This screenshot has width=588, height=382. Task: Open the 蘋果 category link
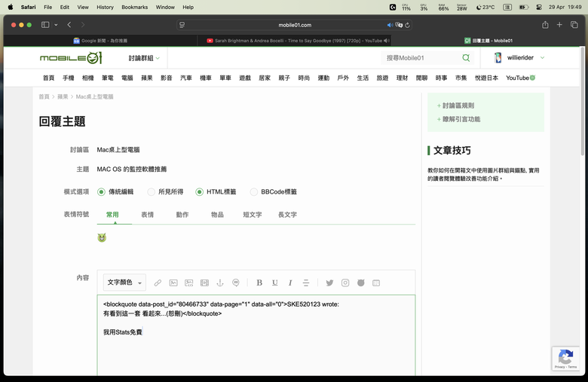(x=147, y=78)
